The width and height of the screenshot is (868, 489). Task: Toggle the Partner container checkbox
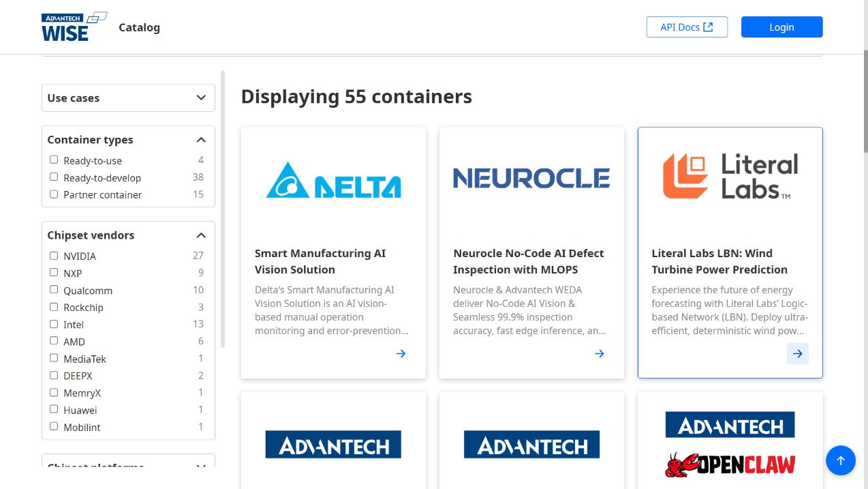(54, 194)
